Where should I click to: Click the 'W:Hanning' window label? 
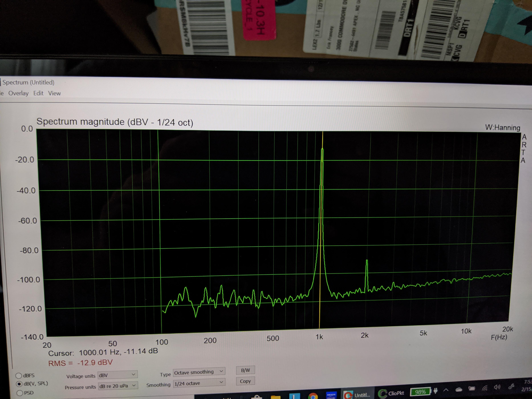502,128
